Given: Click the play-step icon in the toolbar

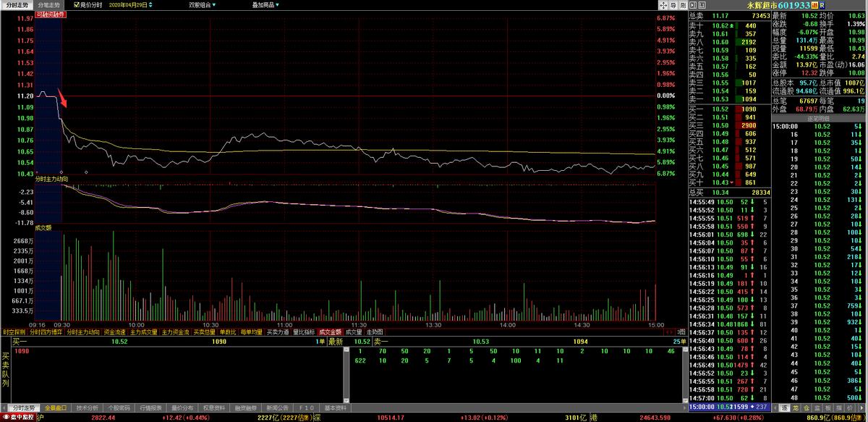Looking at the screenshot, I should tap(693, 5).
